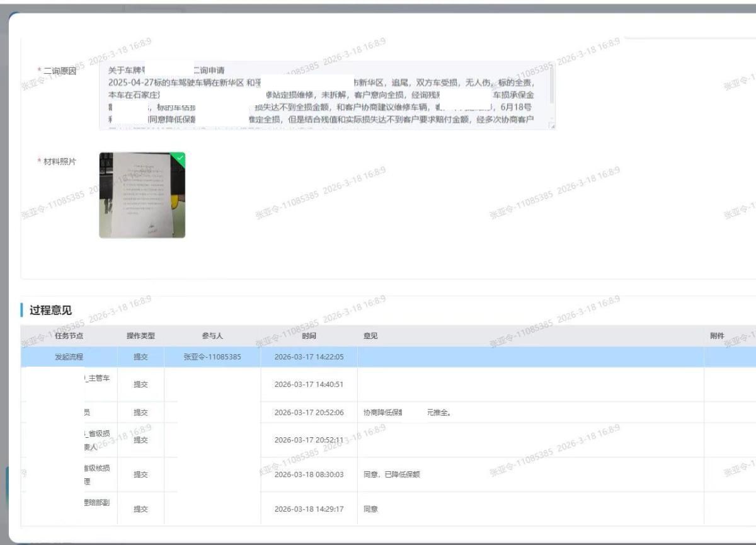The width and height of the screenshot is (756, 545).
Task: Click the 2026-03-17 20:52:06 timestamp cell
Action: tap(309, 413)
